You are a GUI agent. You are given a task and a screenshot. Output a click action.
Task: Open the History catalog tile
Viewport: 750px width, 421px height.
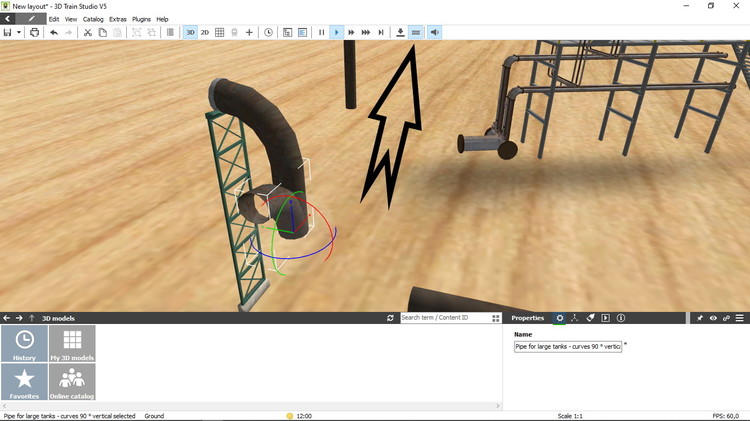[24, 343]
